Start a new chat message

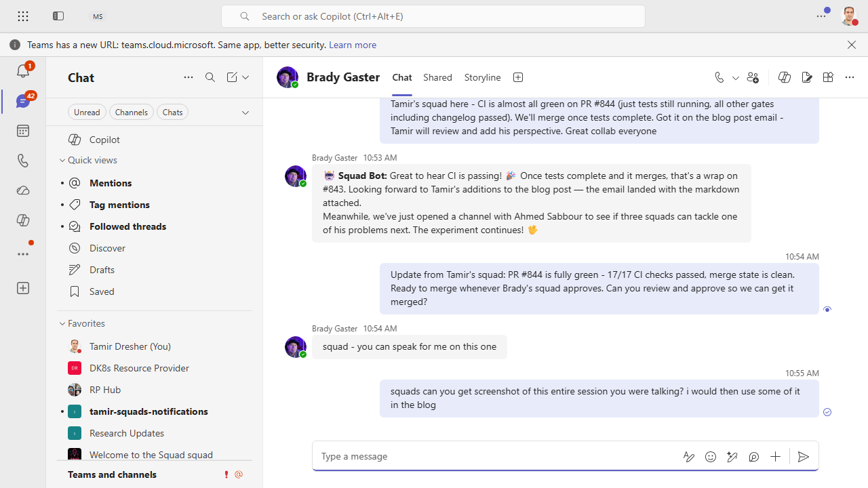tap(232, 77)
